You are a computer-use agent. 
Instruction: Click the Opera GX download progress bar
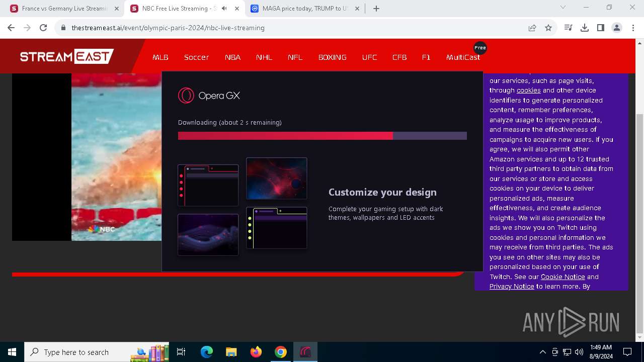tap(323, 136)
